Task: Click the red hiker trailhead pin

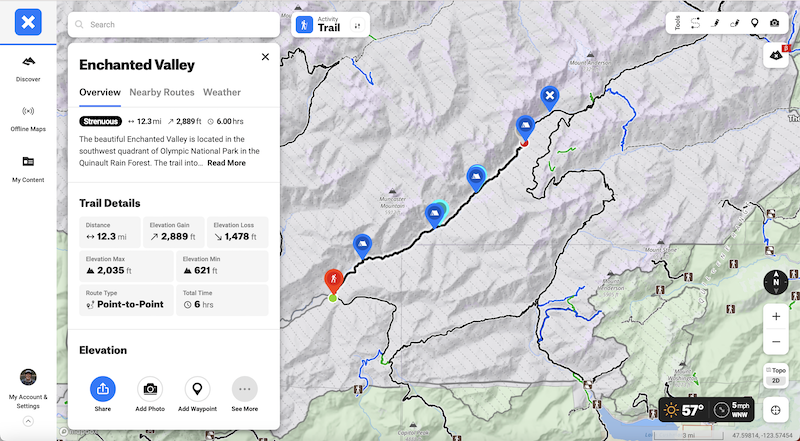Action: coord(333,280)
